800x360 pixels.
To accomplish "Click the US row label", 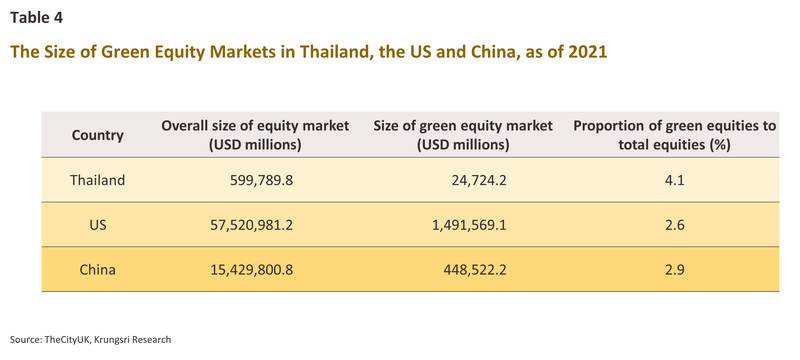I will point(97,225).
